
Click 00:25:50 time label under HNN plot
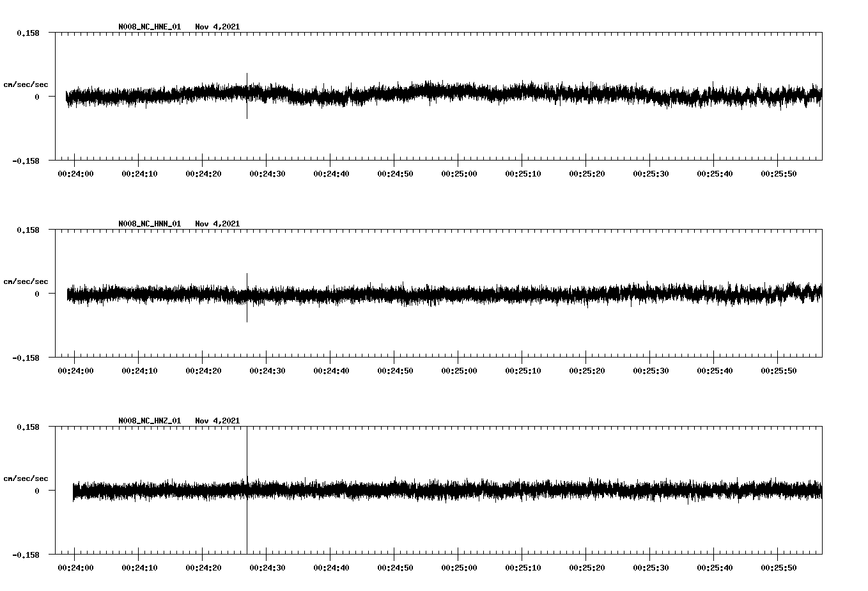[x=779, y=371]
